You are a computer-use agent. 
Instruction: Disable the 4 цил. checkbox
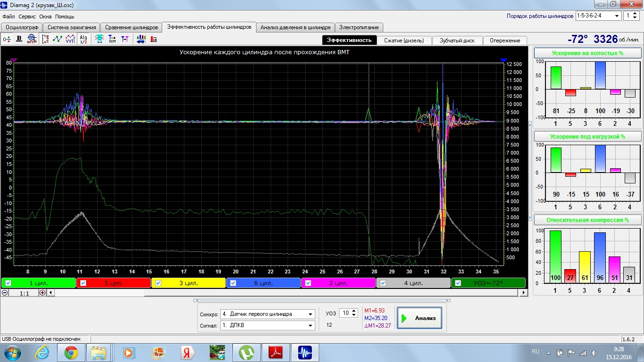(383, 283)
